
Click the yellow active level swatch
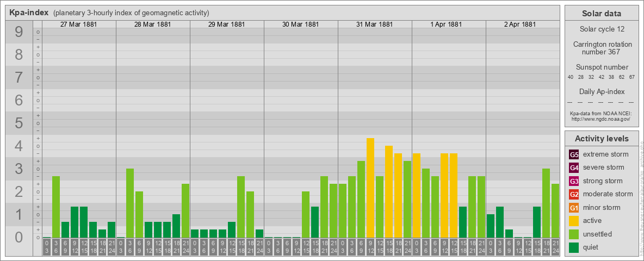(574, 221)
